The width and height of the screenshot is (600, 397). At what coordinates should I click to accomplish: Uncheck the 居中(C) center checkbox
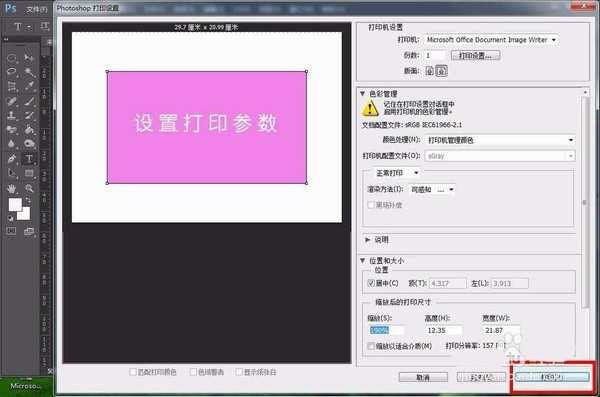[371, 283]
